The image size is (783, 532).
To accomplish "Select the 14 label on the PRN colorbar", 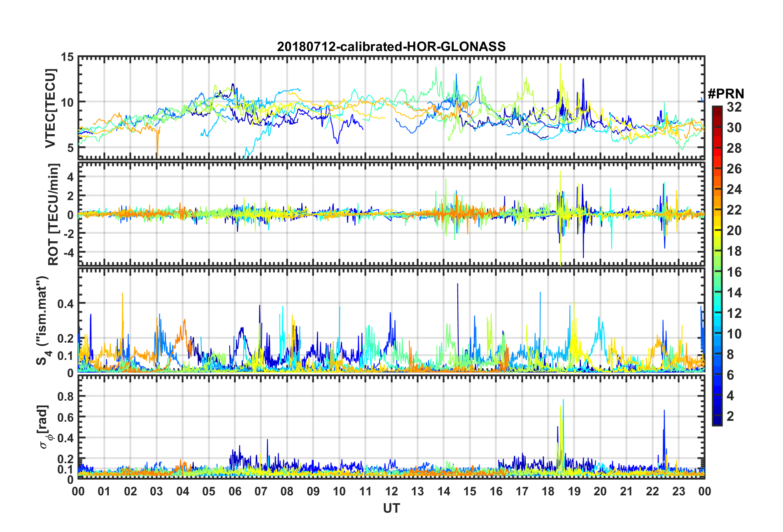I will point(734,293).
